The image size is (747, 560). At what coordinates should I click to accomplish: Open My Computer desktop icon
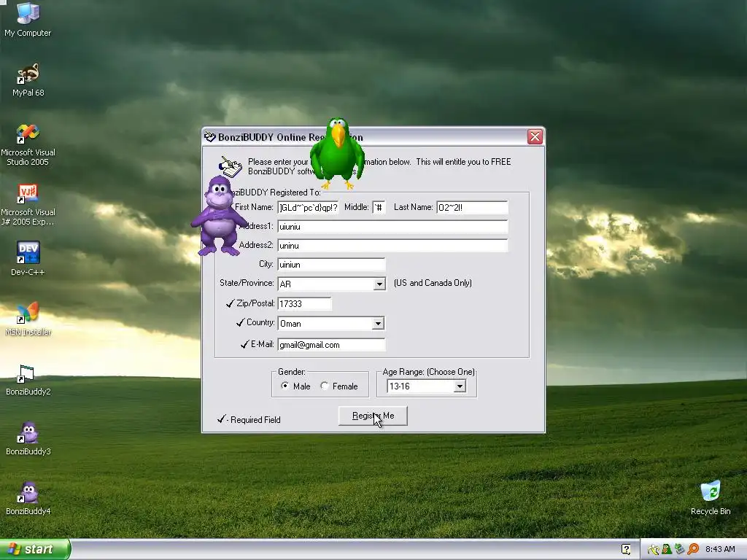[28, 20]
